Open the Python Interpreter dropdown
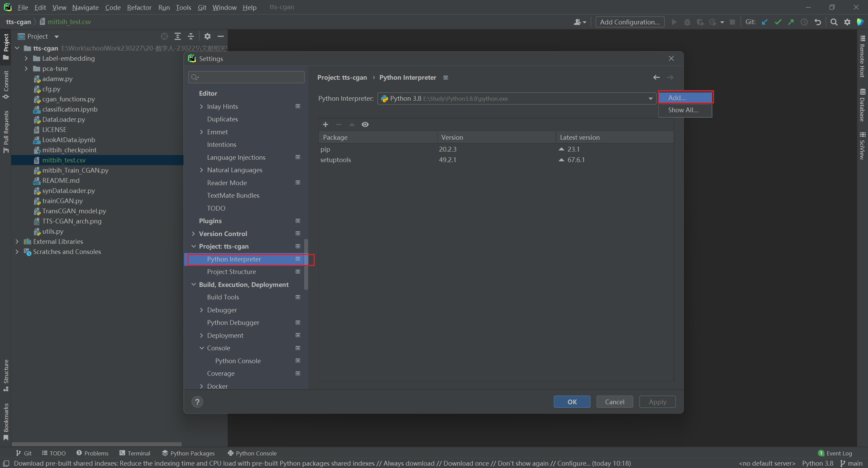The height and width of the screenshot is (468, 868). 516,99
